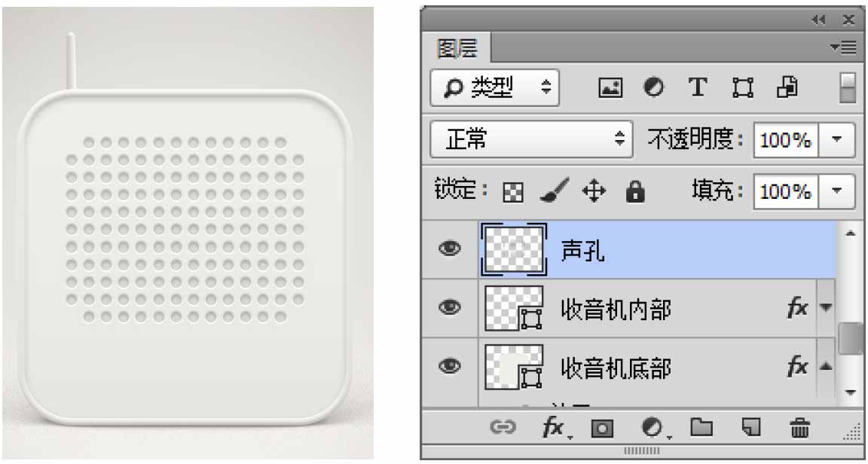Filter layers by adjustment layer icon
Screen dimensions: 868x464
point(654,88)
